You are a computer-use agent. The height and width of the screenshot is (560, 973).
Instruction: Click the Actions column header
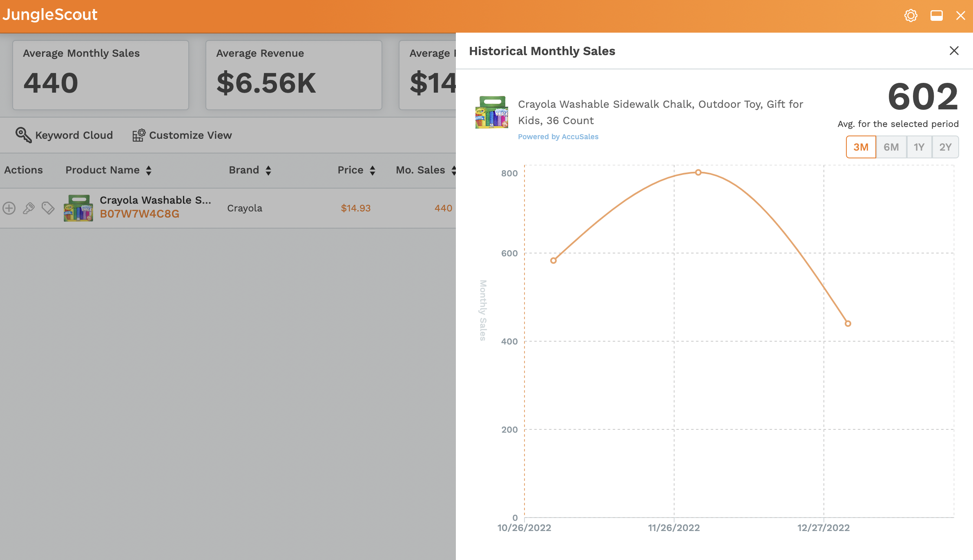23,170
